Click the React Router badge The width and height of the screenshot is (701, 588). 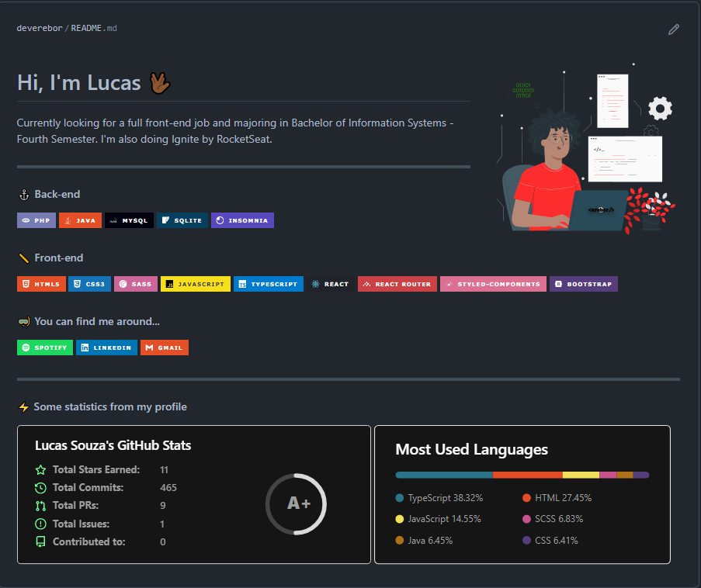click(397, 284)
